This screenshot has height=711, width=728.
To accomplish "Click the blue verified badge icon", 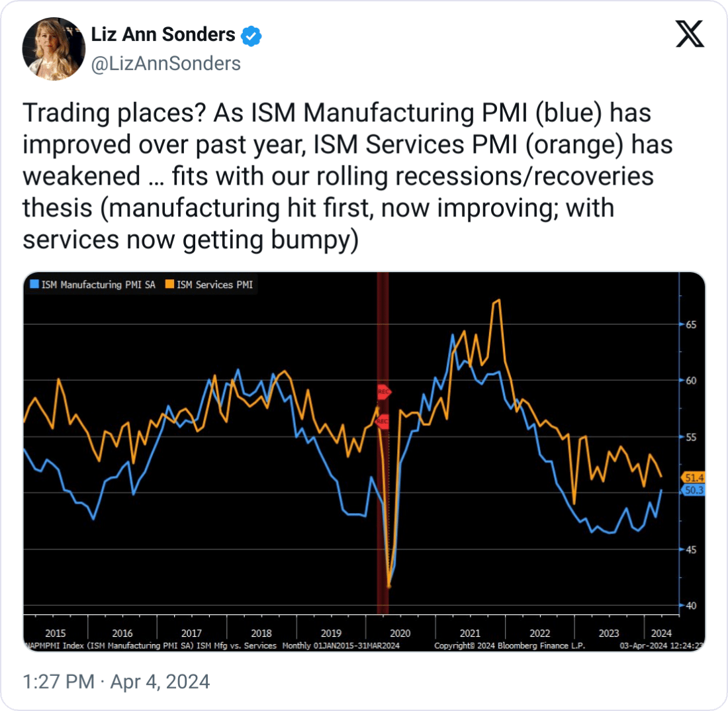I will click(251, 36).
